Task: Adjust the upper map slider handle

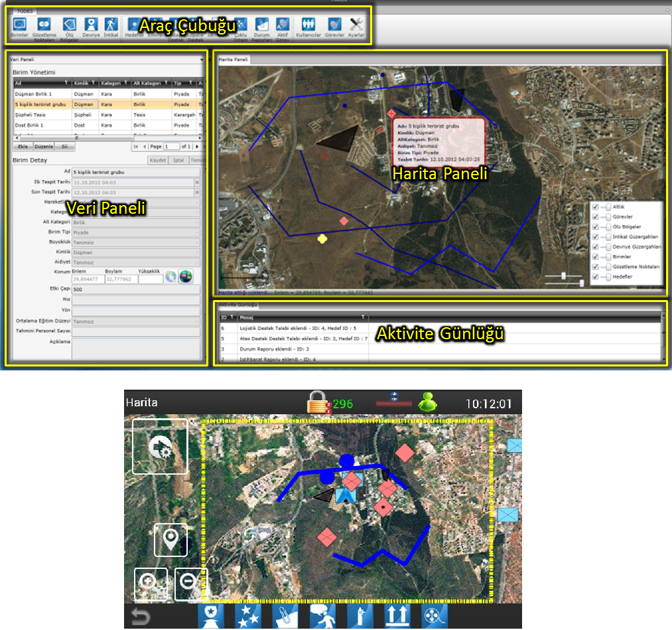Action: (563, 276)
